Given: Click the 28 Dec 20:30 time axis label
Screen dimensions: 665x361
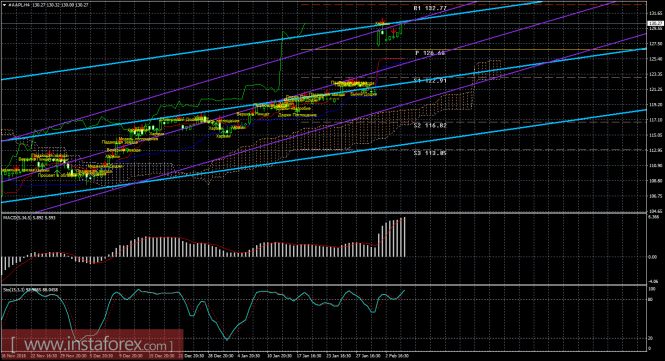Looking at the screenshot, I should coord(220,356).
